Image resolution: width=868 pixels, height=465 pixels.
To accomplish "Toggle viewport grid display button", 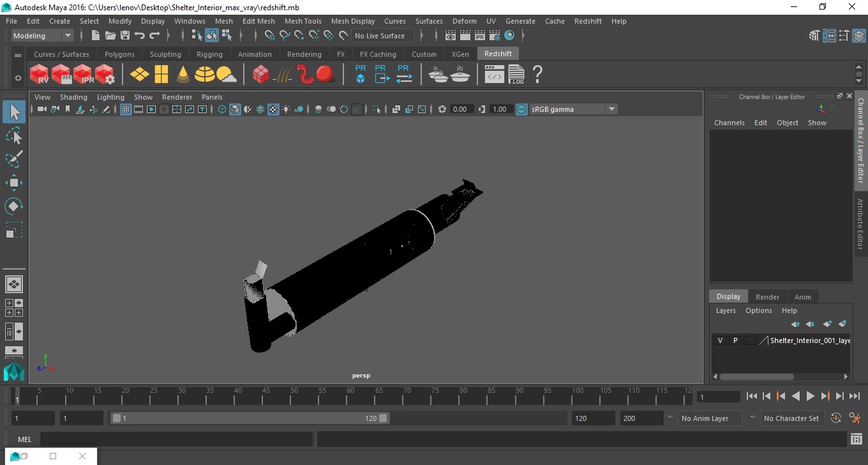I will [x=126, y=109].
